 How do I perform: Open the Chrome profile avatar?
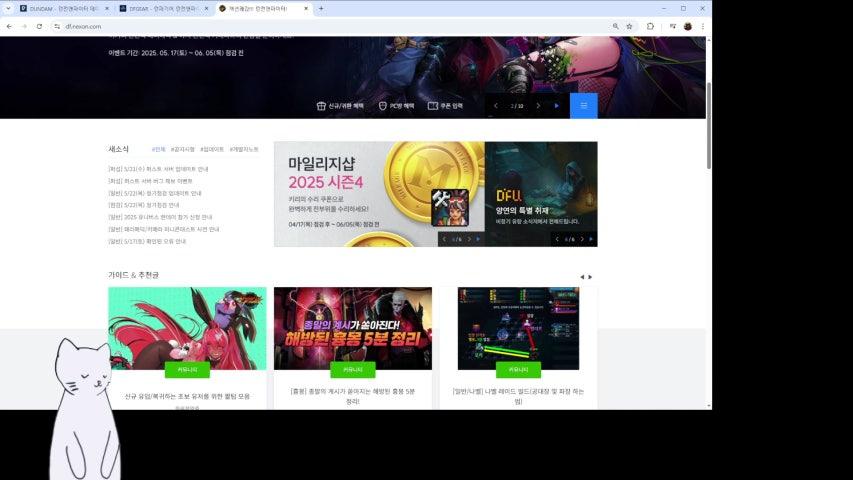coord(688,26)
